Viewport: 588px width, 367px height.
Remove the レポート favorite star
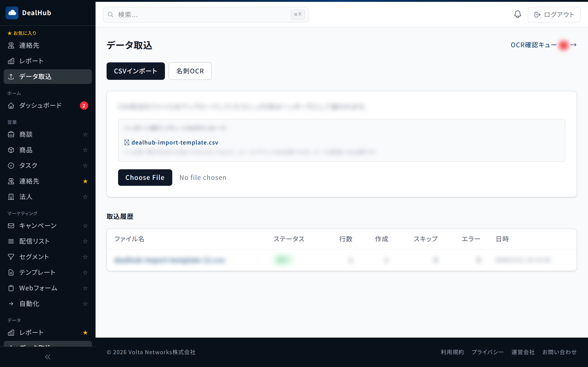point(85,333)
